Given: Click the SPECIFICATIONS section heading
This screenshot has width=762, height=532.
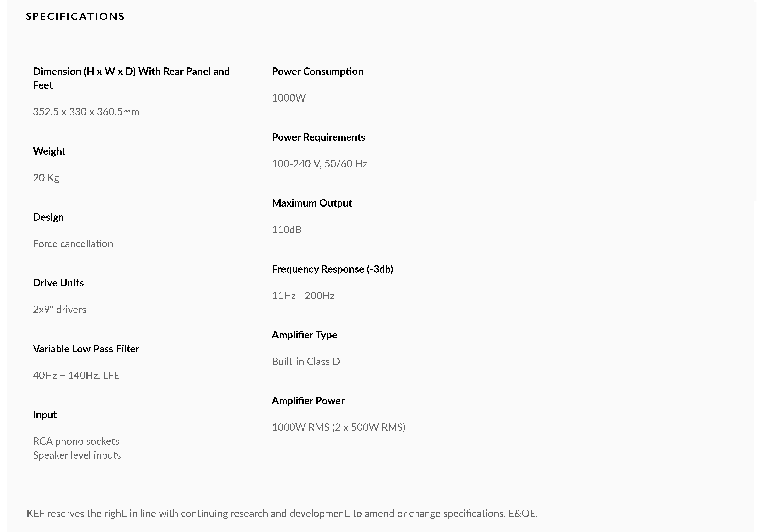Looking at the screenshot, I should click(x=75, y=16).
